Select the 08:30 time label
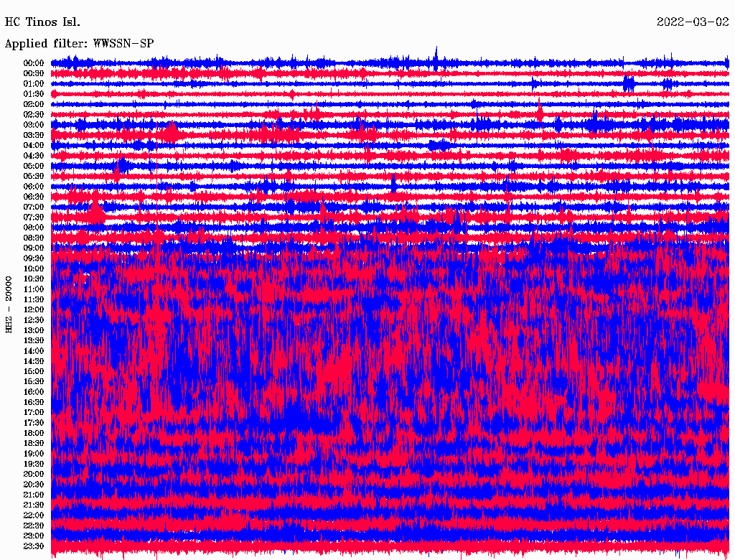Viewport: 735px width, 560px height. click(x=34, y=238)
